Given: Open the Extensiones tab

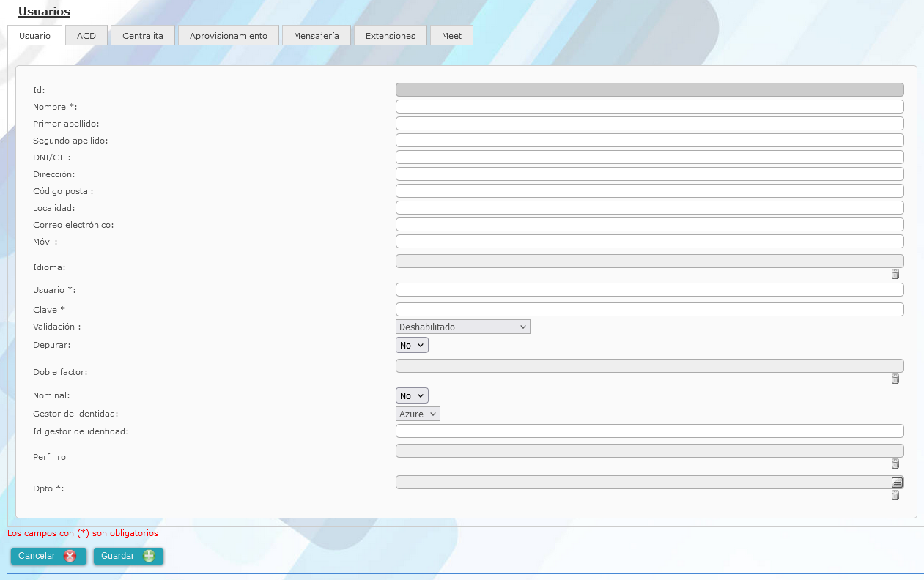Looking at the screenshot, I should click(x=391, y=36).
